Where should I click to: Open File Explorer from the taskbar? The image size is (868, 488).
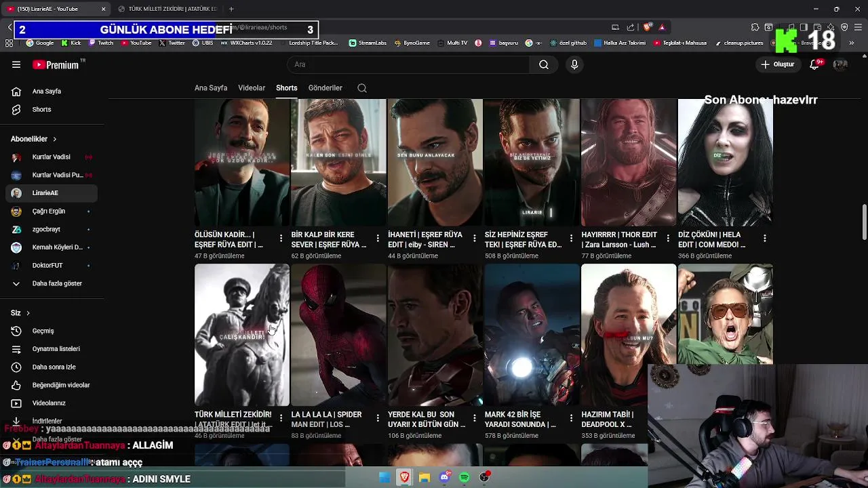[425, 477]
